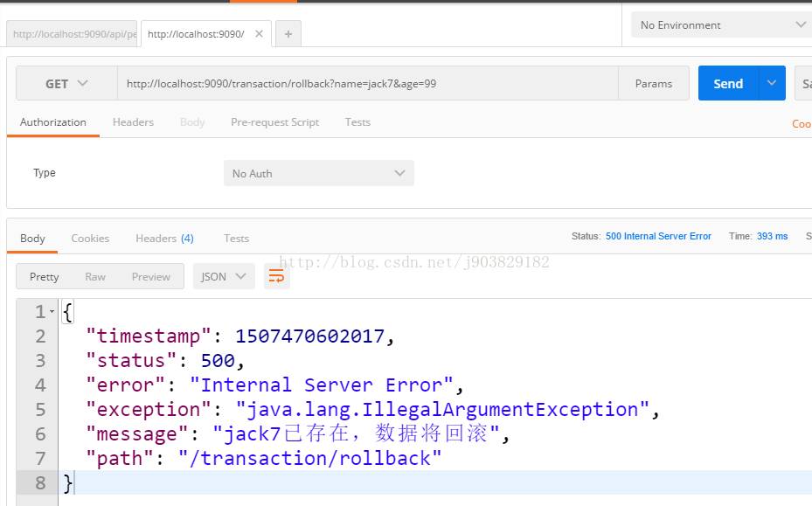
Task: Switch to Raw response view
Action: click(95, 276)
